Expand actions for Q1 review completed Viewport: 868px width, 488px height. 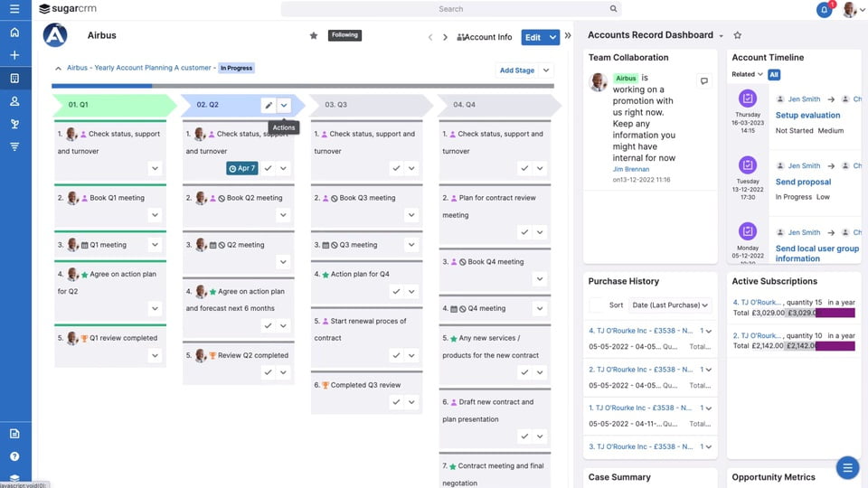click(x=155, y=356)
